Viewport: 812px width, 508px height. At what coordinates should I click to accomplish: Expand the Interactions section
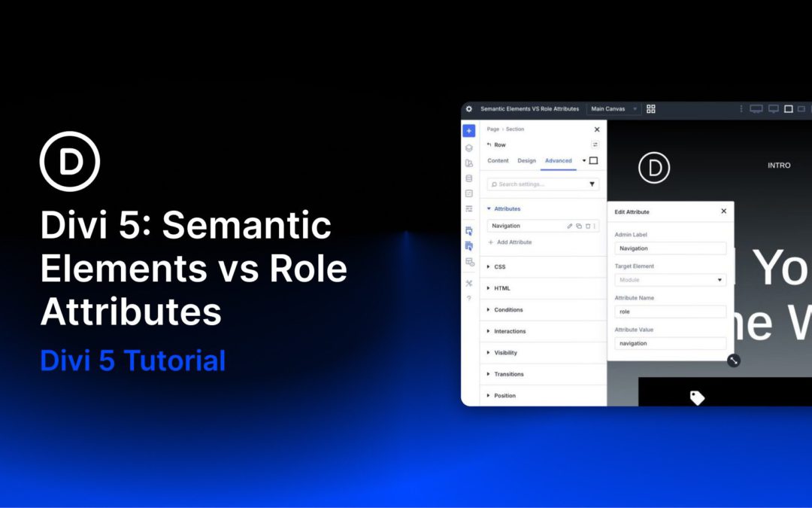click(543, 331)
